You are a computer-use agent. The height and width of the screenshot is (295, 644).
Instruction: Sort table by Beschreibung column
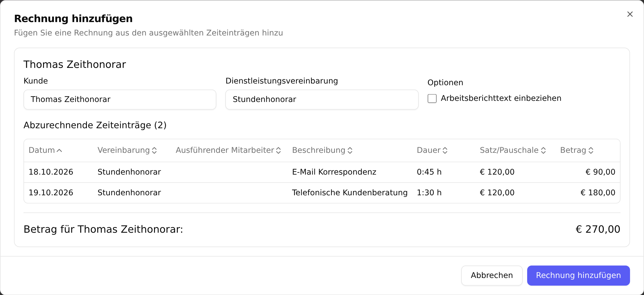(x=322, y=150)
